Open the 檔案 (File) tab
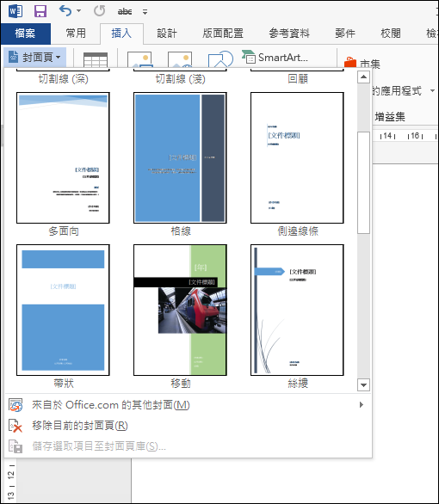Image resolution: width=439 pixels, height=504 pixels. pyautogui.click(x=26, y=34)
